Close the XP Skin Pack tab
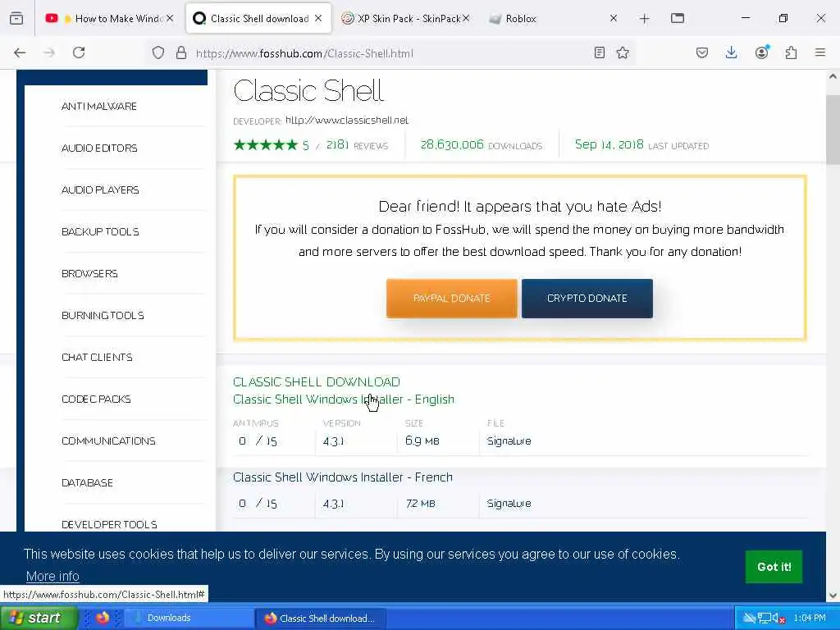The image size is (840, 630). pyautogui.click(x=466, y=18)
